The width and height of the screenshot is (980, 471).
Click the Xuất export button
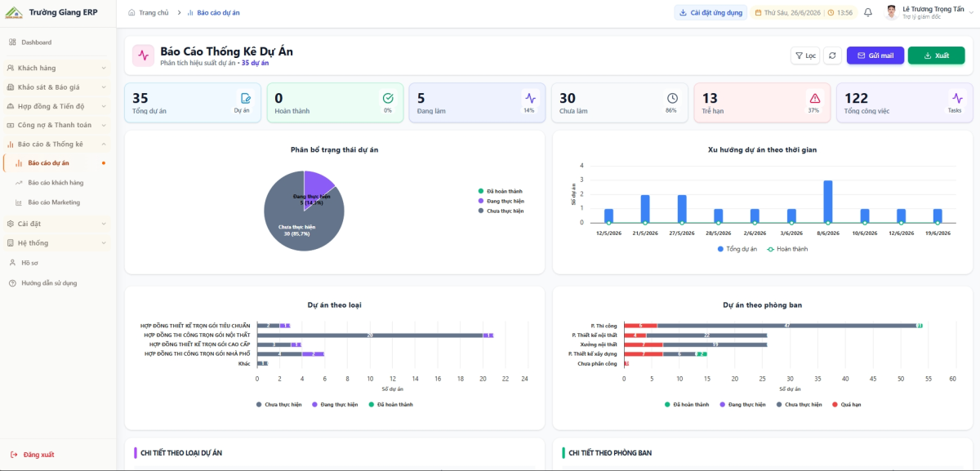coord(936,56)
